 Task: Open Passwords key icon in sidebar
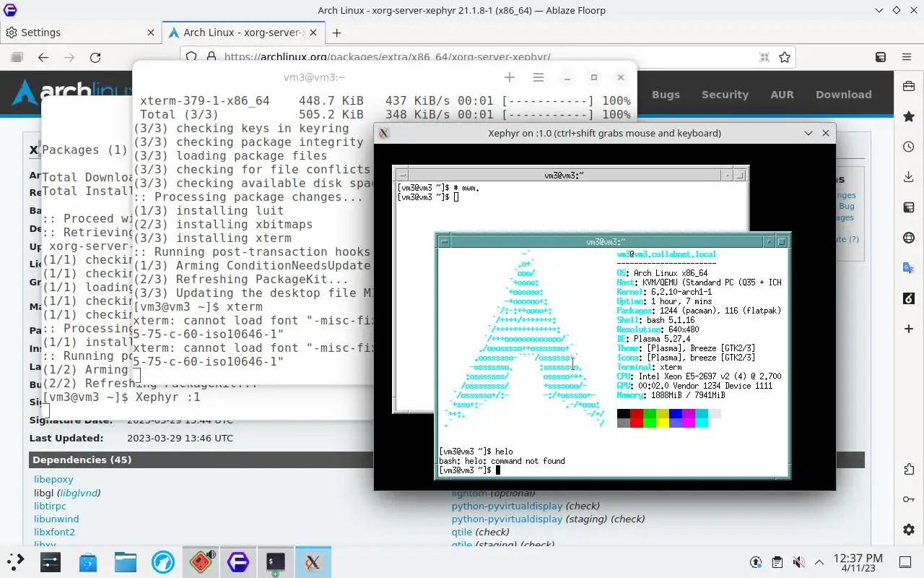click(909, 499)
